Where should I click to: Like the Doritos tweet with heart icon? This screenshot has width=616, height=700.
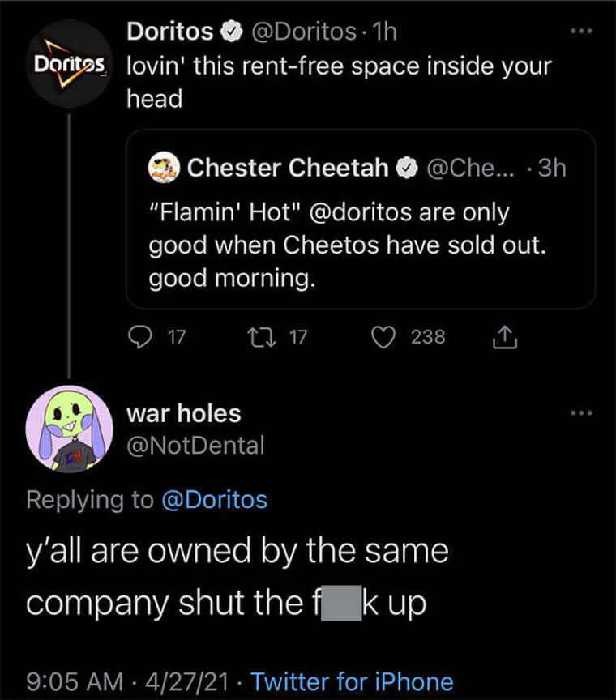tap(383, 338)
